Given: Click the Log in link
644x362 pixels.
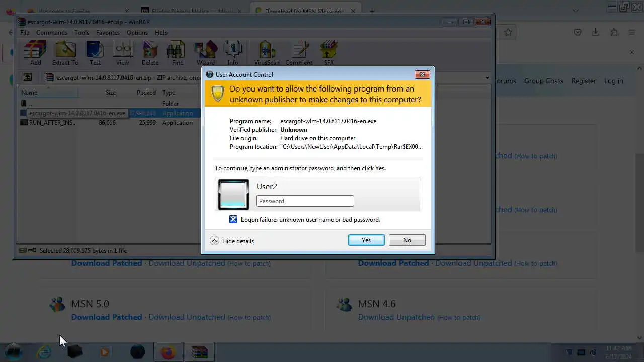Looking at the screenshot, I should point(614,81).
